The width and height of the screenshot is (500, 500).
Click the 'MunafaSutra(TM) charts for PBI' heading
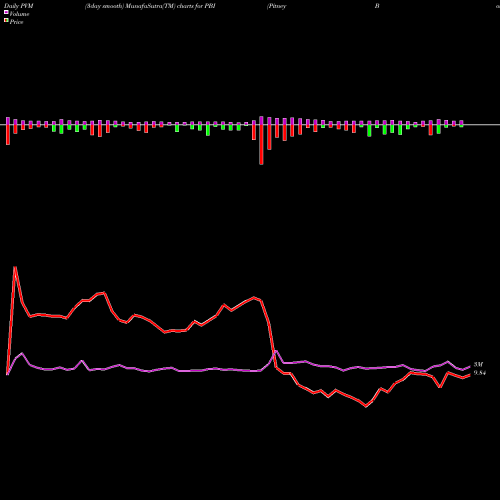(x=170, y=6)
